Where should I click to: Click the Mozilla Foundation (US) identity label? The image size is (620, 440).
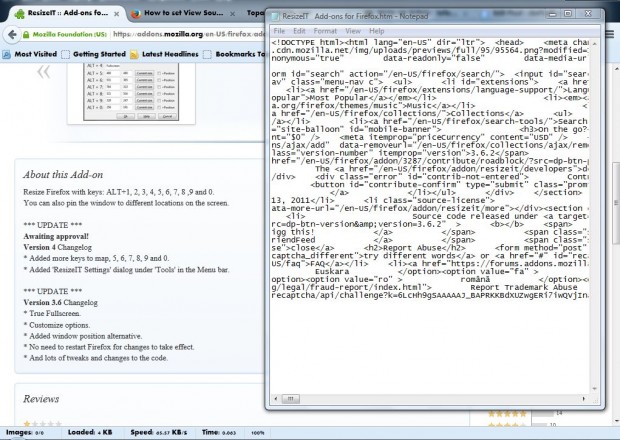click(69, 34)
